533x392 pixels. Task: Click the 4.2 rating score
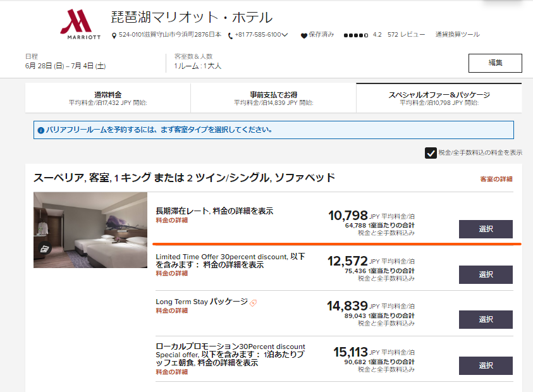point(377,35)
